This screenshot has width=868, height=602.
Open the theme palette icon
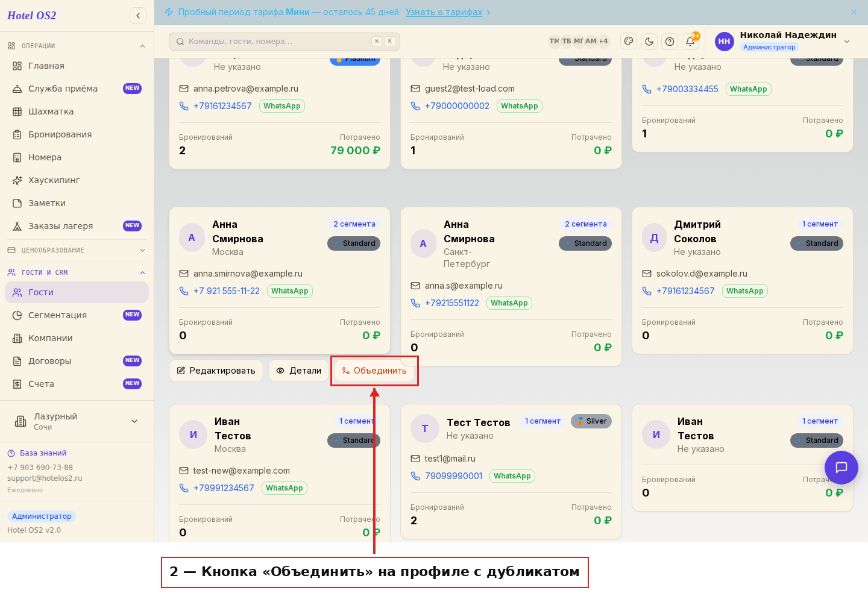(x=629, y=42)
